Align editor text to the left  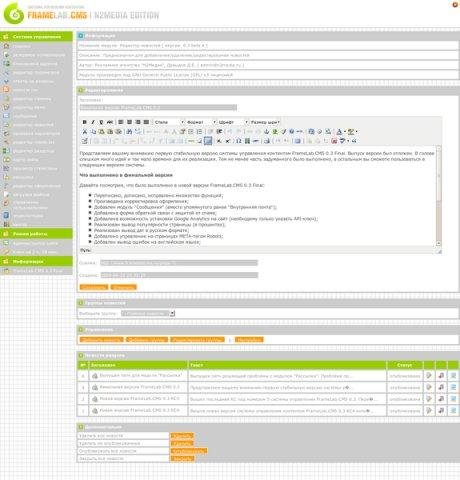point(121,122)
